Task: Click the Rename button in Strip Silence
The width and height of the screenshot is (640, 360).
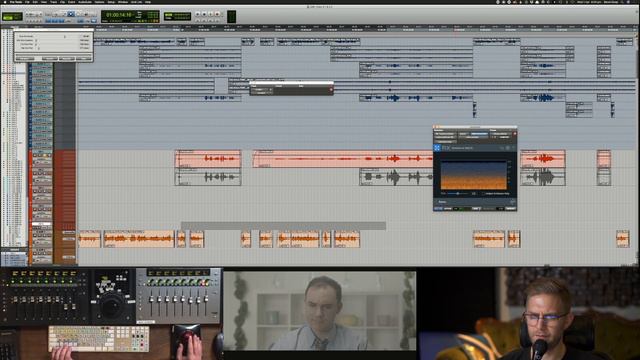Action: (25, 59)
